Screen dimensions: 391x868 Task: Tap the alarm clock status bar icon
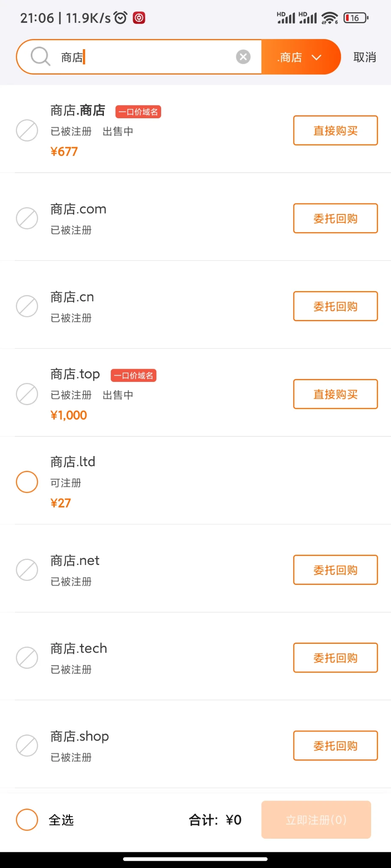point(121,18)
